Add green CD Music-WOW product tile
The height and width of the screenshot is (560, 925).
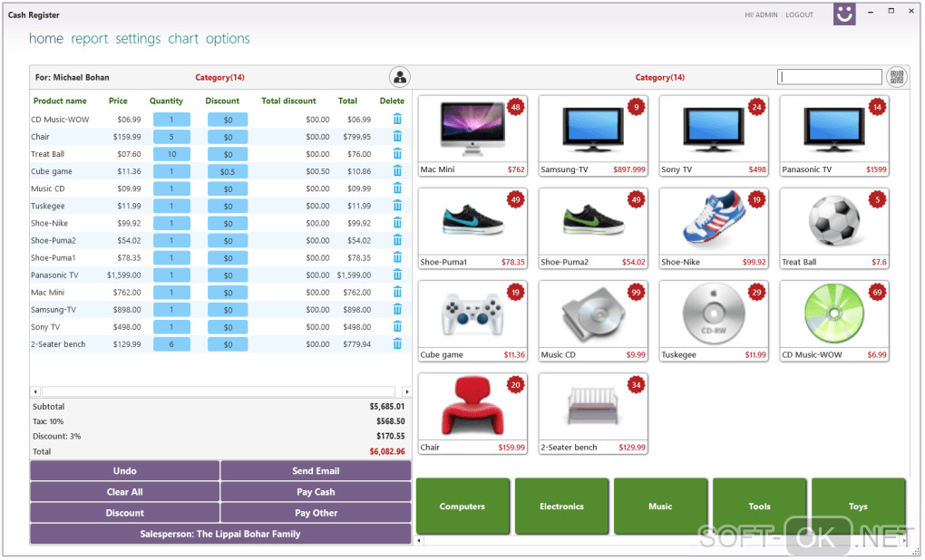click(x=834, y=322)
